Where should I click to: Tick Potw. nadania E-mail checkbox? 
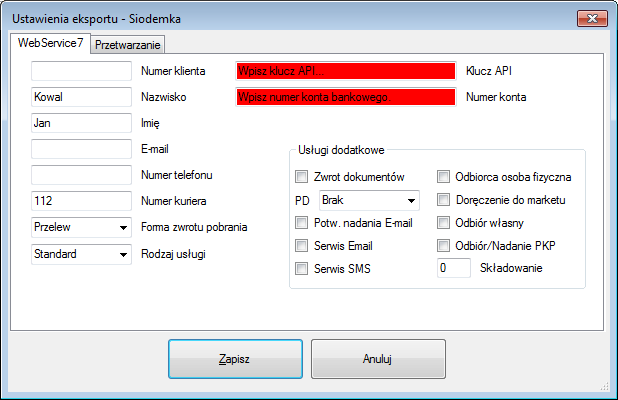(302, 223)
